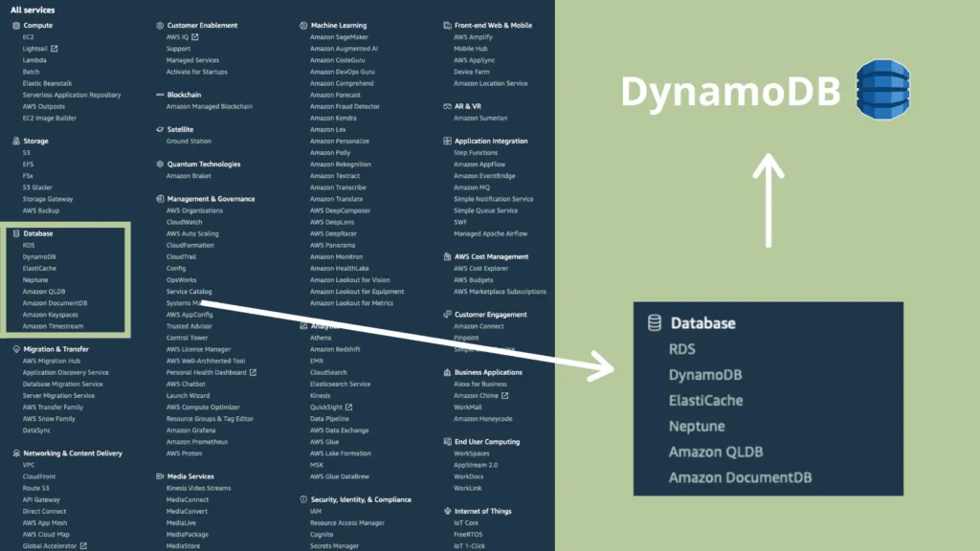
Task: Click the Blockchain category icon
Action: point(163,95)
